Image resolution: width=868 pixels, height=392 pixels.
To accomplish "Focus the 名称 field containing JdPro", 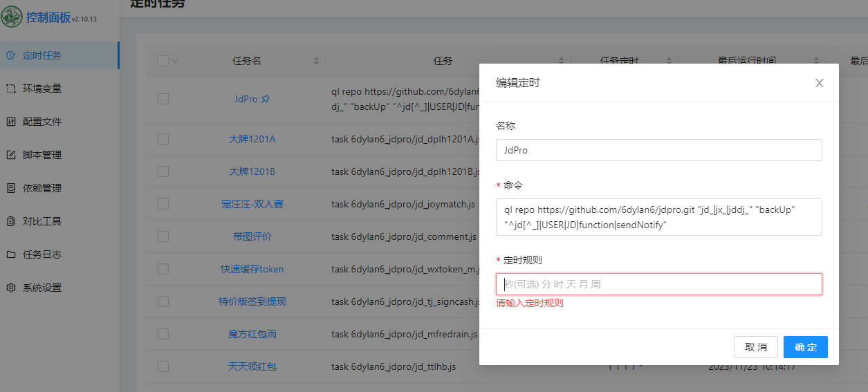I will coord(659,150).
